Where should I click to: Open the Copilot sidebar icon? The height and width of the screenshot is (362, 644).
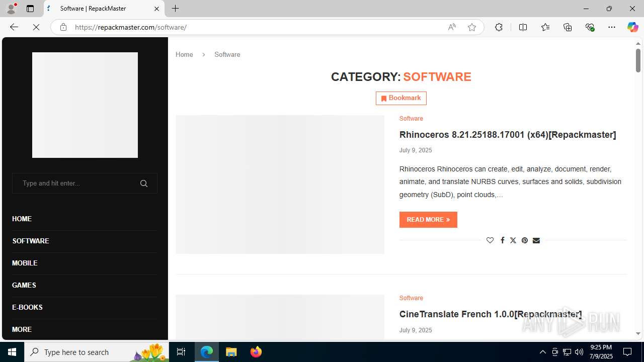632,27
